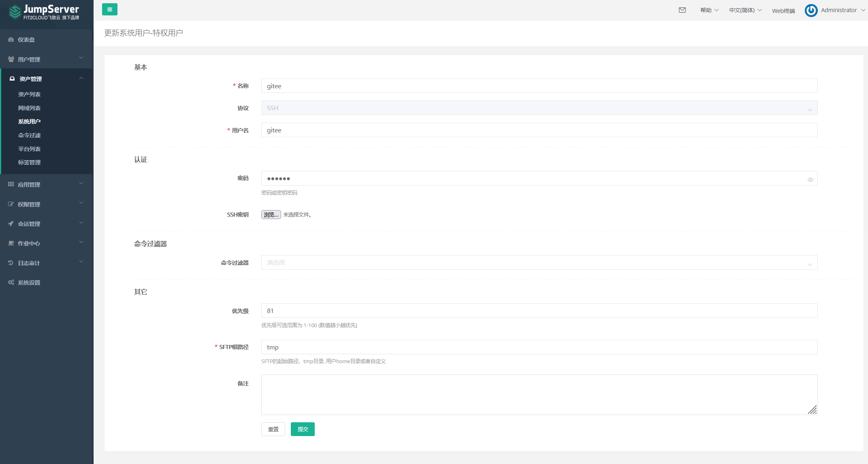Expand the 日志审计 menu chevron
Viewport: 868px width, 464px height.
pos(81,262)
